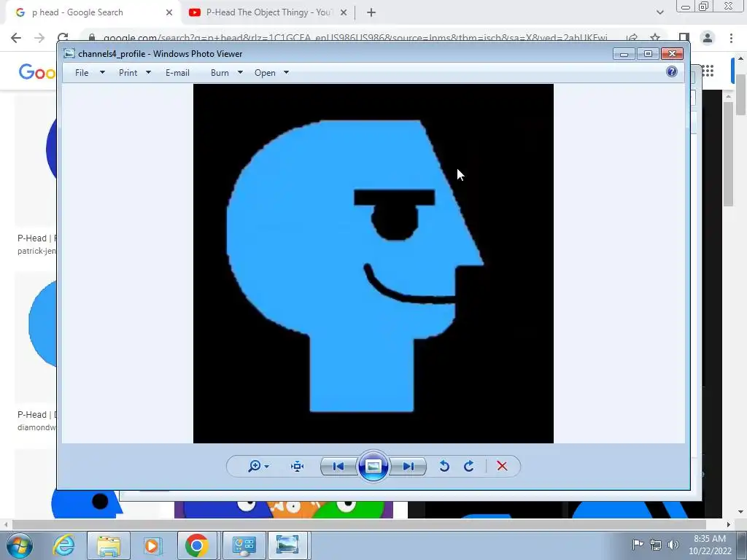Click E-mail in Photo Viewer toolbar
This screenshot has height=560, width=747.
tap(178, 73)
